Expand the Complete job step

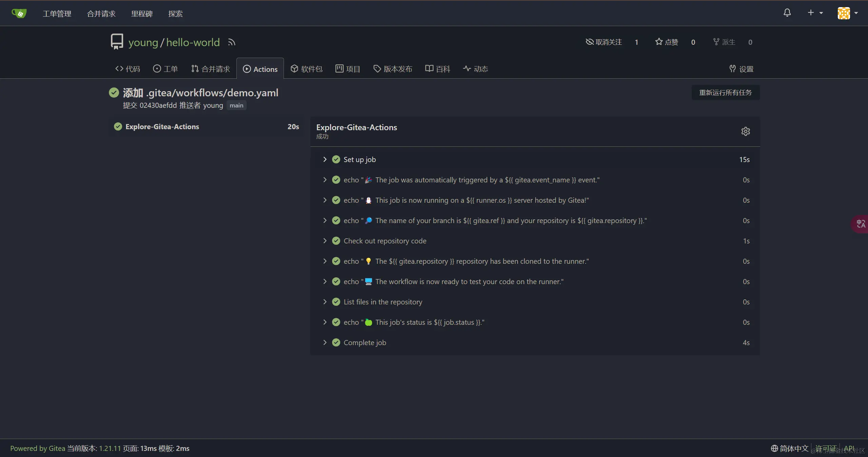coord(365,342)
